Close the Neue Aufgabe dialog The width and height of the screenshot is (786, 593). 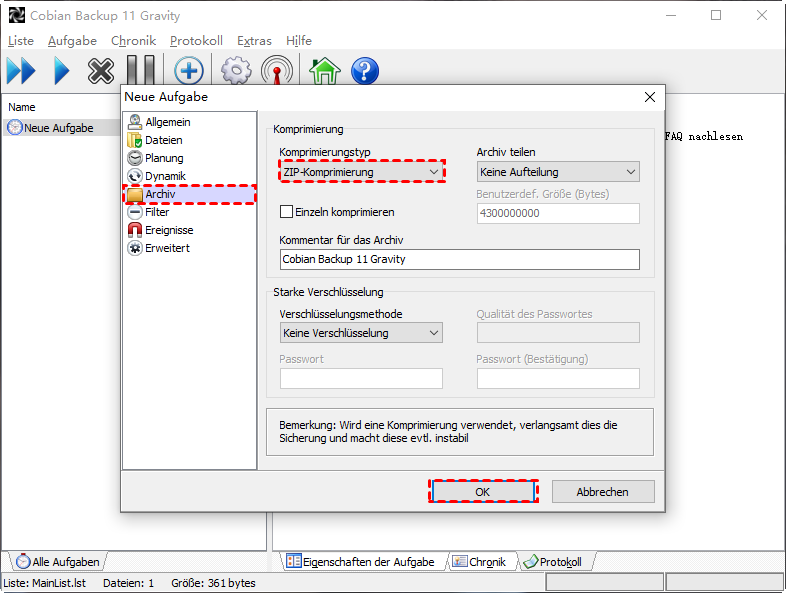pyautogui.click(x=650, y=97)
